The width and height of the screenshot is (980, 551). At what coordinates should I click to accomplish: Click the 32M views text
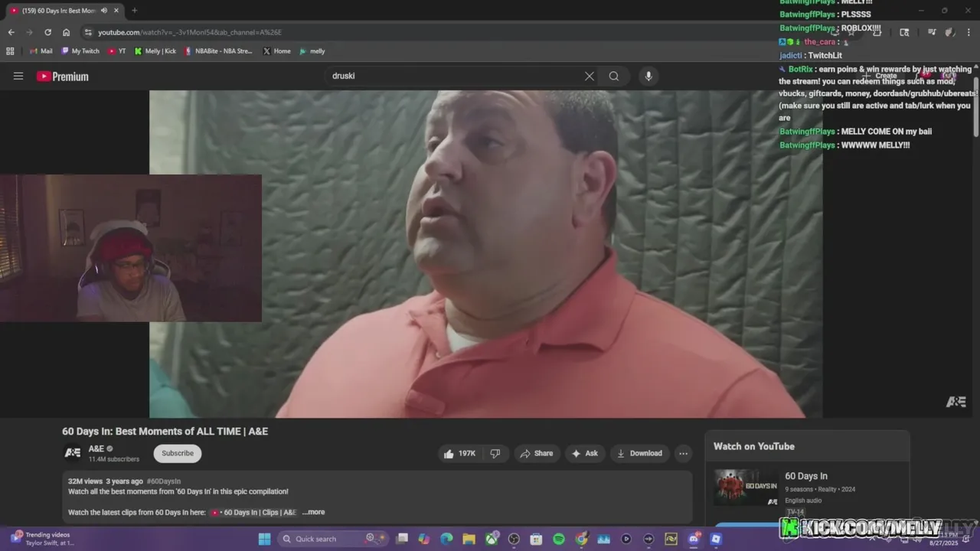pyautogui.click(x=85, y=481)
